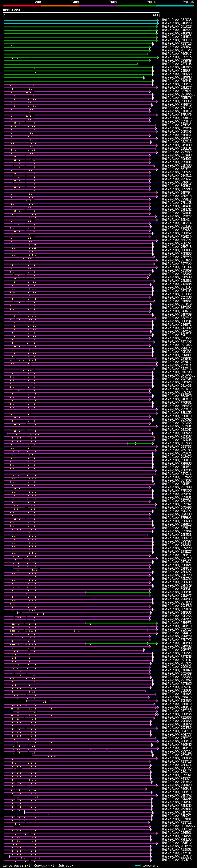Click the green ~80% identity legend segment
Viewport: 197px width, 868px height.
[137, 6]
